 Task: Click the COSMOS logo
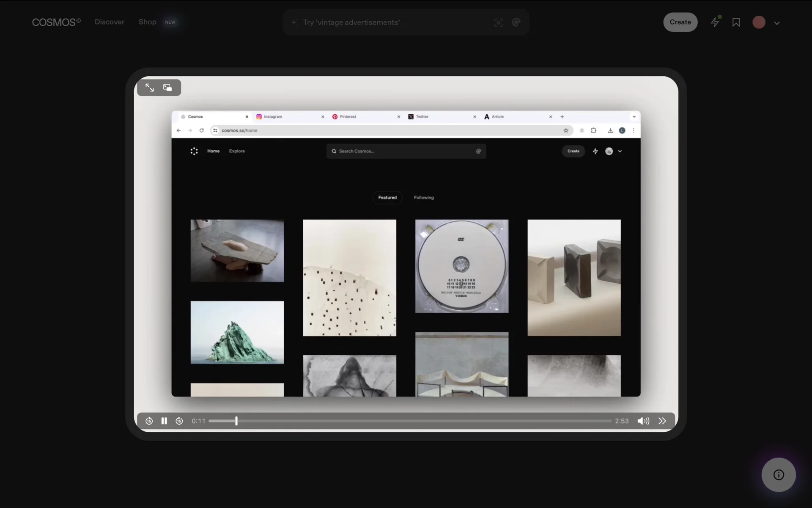(x=56, y=22)
